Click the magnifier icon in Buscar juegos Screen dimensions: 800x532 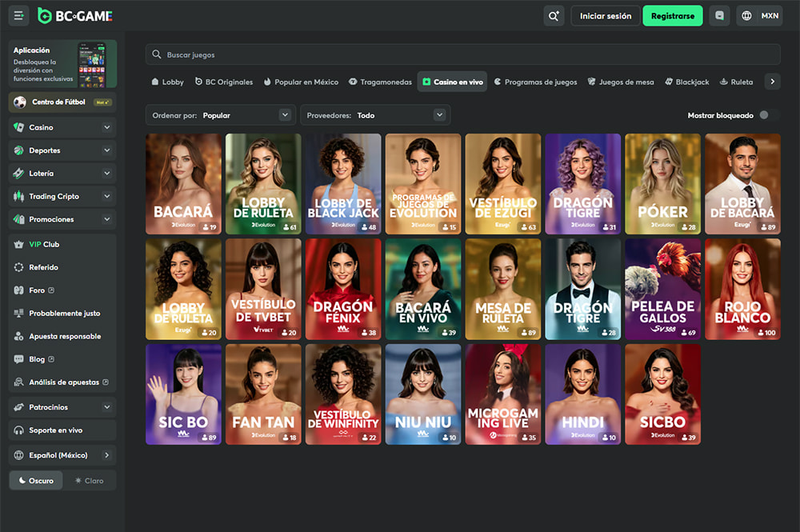[x=157, y=54]
